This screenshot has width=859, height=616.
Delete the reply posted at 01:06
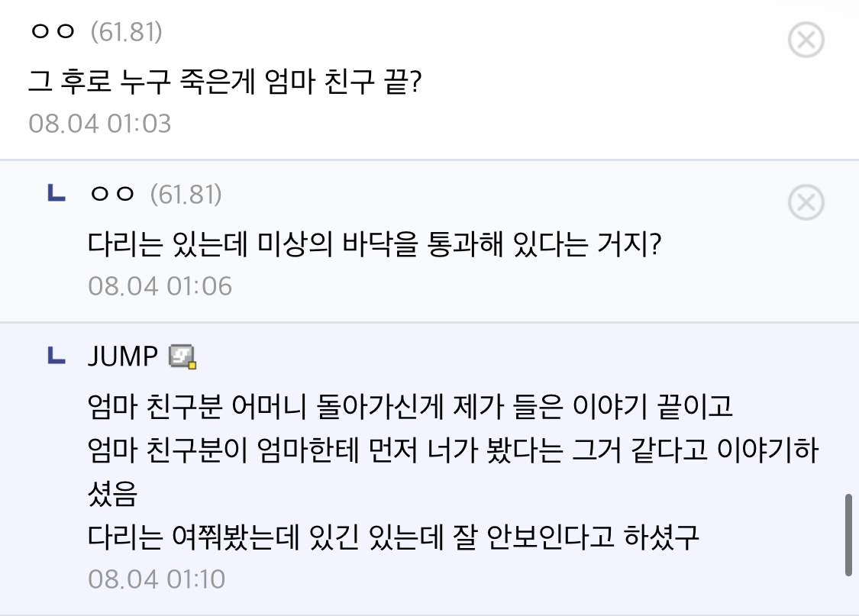[806, 203]
